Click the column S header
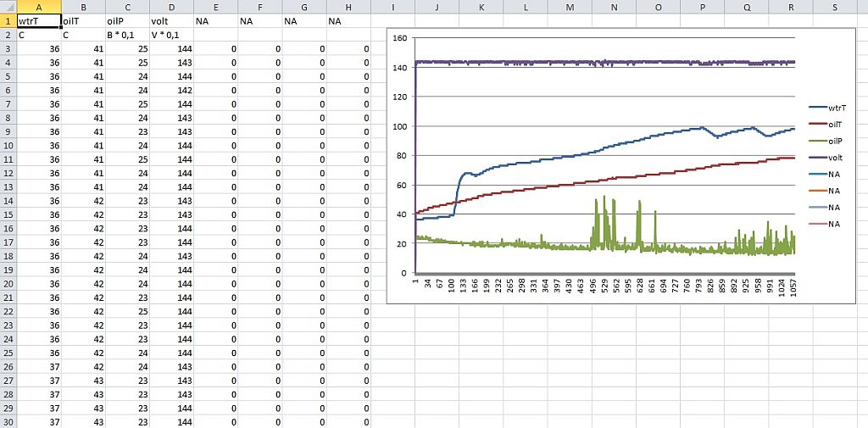 (x=835, y=7)
